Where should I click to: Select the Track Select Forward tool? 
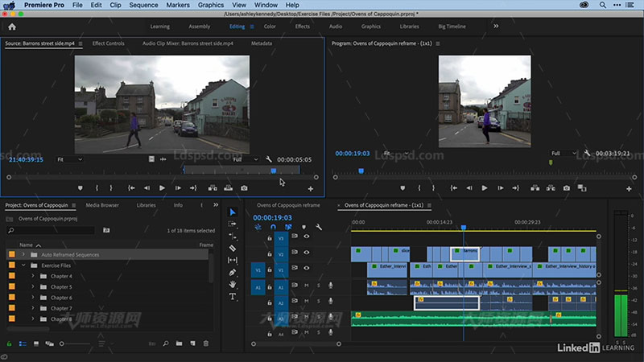(x=233, y=224)
